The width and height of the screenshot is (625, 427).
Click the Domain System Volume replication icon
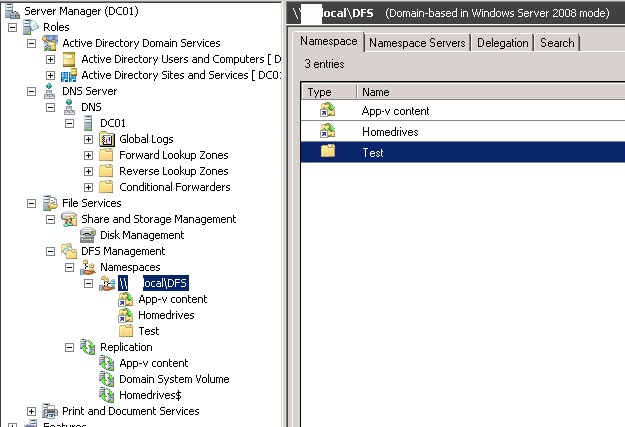[x=107, y=379]
